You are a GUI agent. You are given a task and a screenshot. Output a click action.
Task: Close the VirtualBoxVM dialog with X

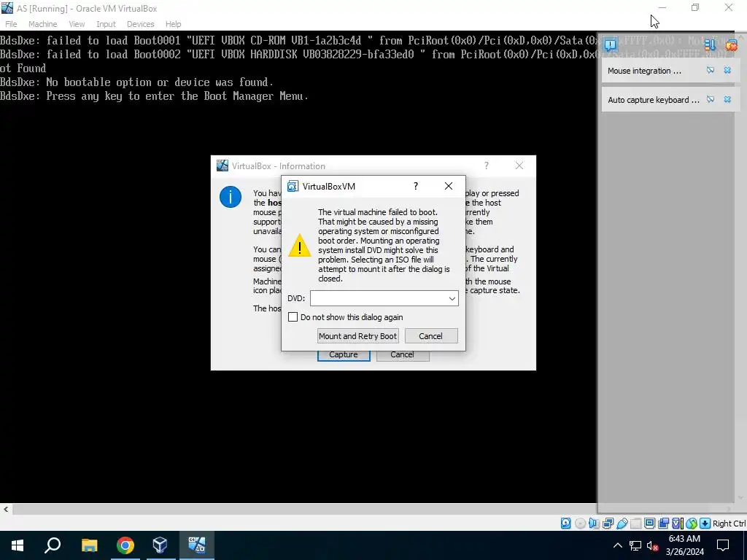(449, 186)
